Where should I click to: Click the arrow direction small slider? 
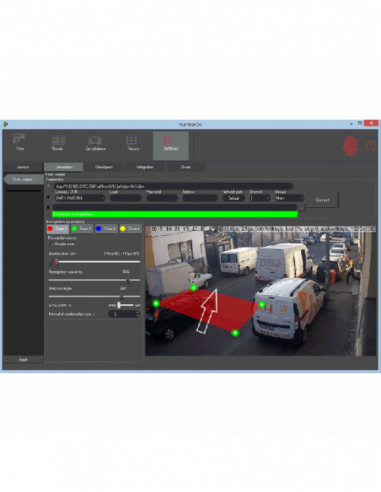coord(125,305)
